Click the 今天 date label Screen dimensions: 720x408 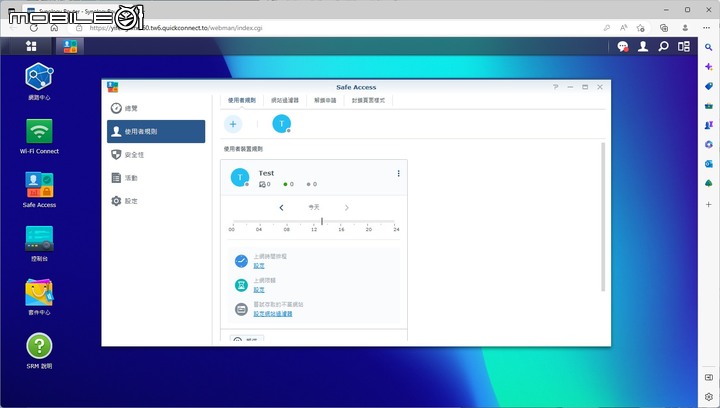coord(314,207)
